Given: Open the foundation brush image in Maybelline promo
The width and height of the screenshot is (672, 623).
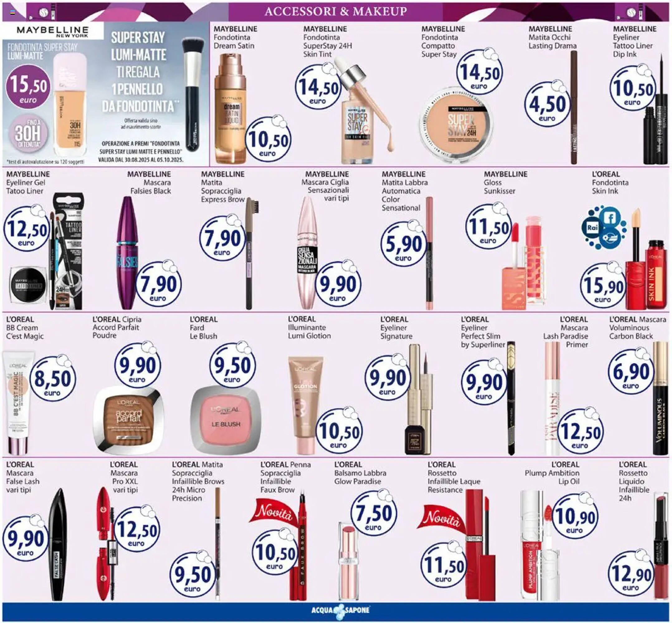Looking at the screenshot, I should pos(193,94).
